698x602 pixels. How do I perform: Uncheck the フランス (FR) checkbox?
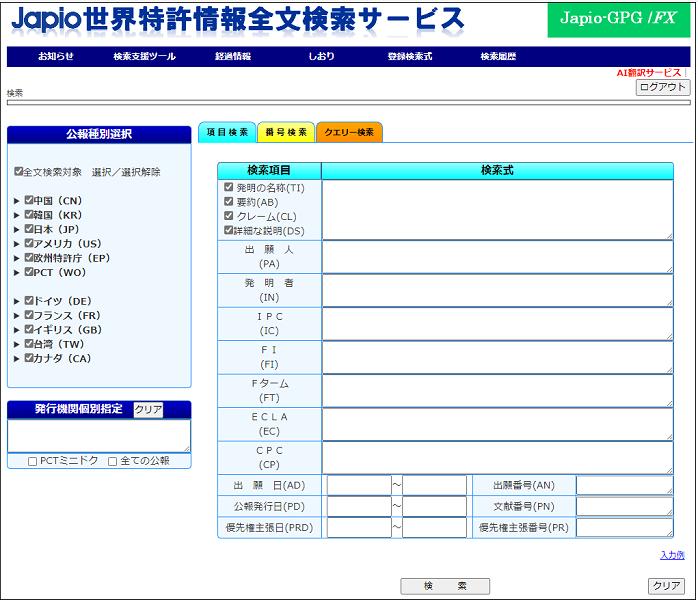click(x=29, y=315)
